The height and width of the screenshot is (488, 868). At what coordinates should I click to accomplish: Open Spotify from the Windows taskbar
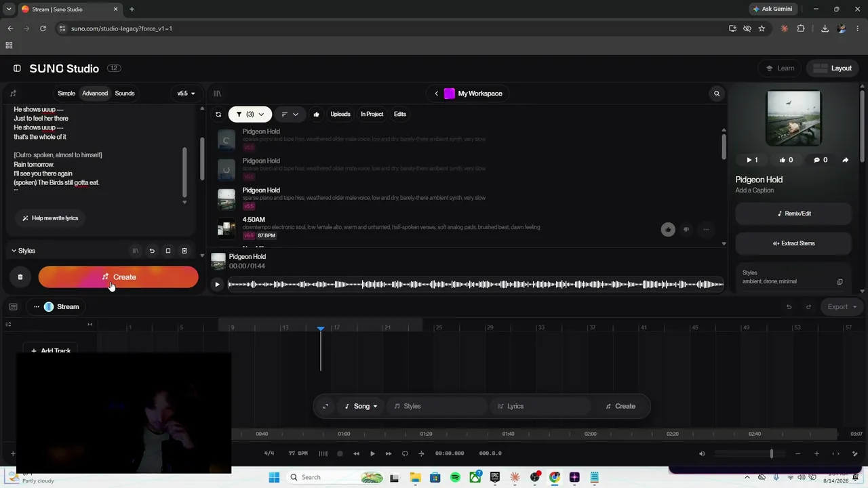(x=455, y=477)
